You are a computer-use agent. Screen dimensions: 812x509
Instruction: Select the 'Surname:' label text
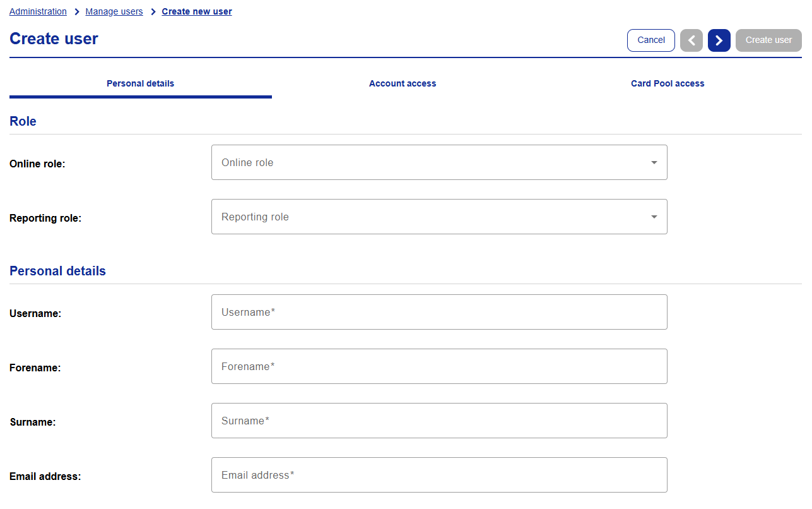33,422
